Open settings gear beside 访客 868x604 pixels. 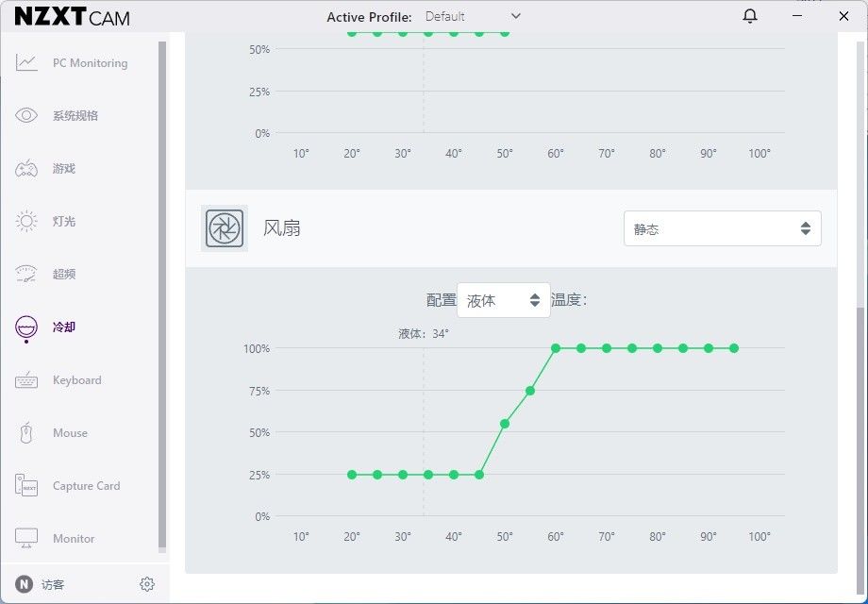click(146, 584)
